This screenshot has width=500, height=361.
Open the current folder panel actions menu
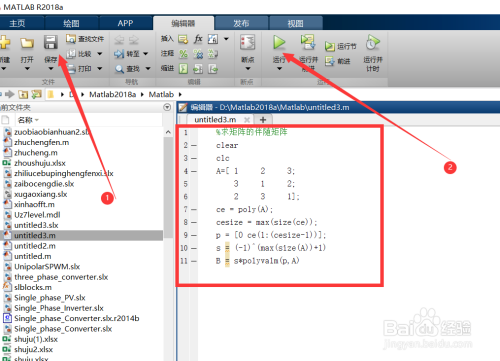[167, 107]
